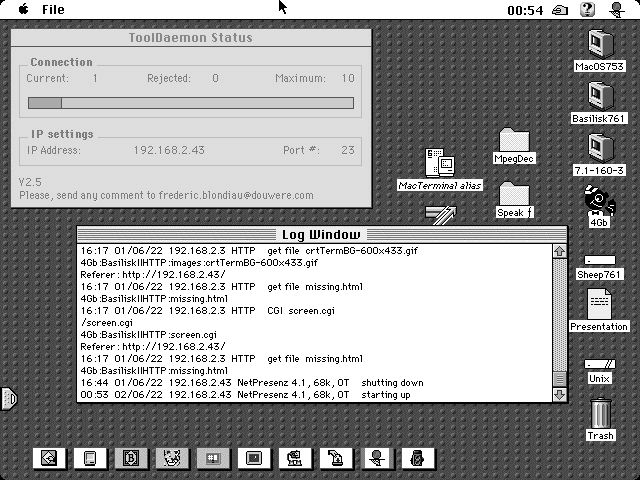Select the Basilisk761 disk icon
The width and height of the screenshot is (640, 480).
click(600, 95)
